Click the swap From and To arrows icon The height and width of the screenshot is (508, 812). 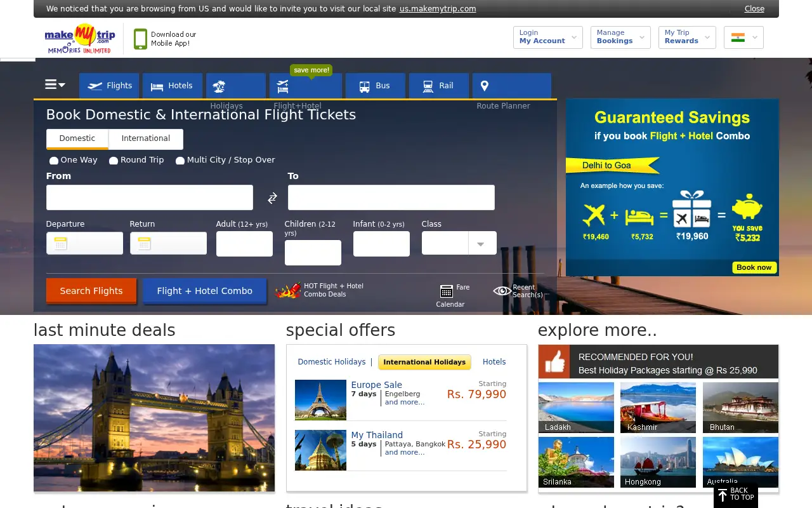[272, 198]
